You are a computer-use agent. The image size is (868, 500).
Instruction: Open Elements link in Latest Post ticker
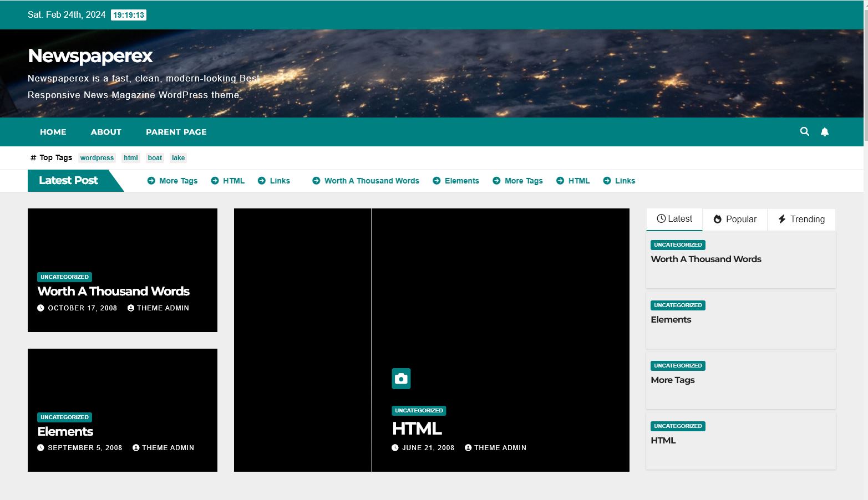pos(462,181)
